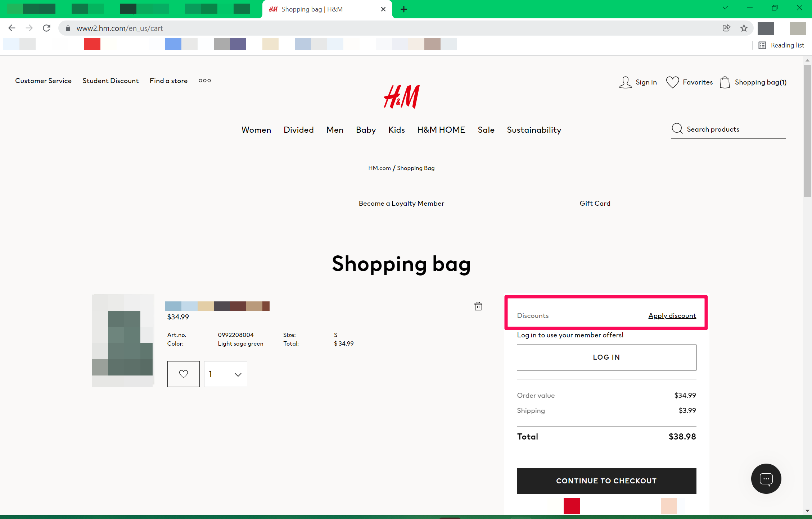Image resolution: width=812 pixels, height=519 pixels.
Task: Add item to favorites with heart button
Action: pyautogui.click(x=184, y=374)
